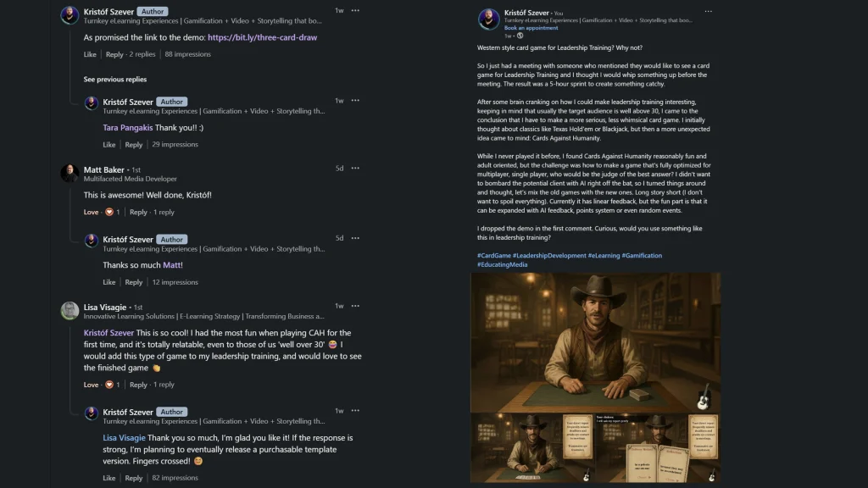Expand the 2 replies on the demo comment
Screen dimensions: 868x488
pos(142,54)
